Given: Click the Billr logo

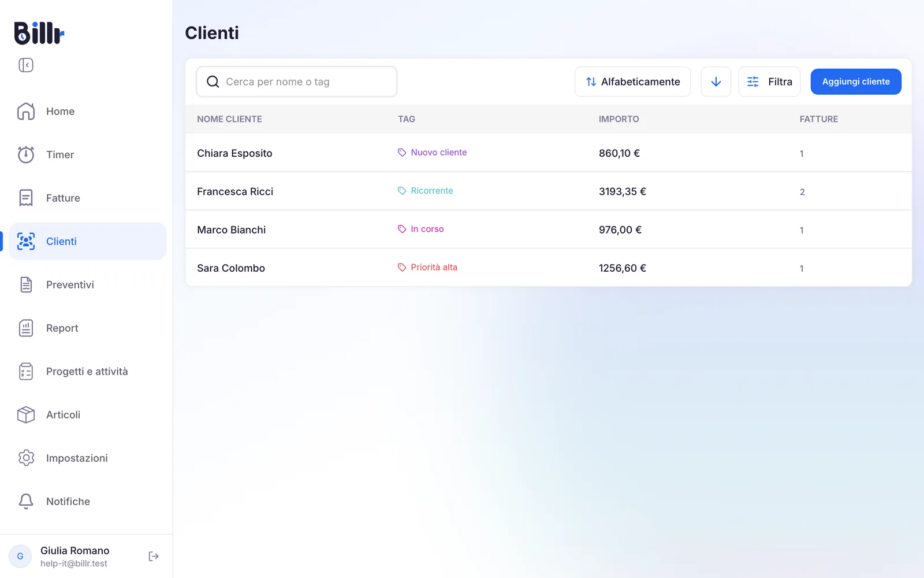Looking at the screenshot, I should click(39, 33).
